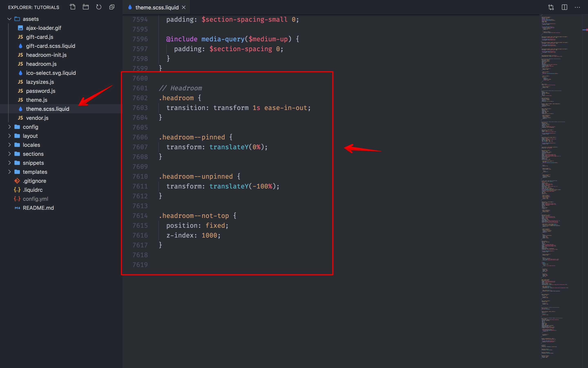Click the '.headroom--pinned' selector
This screenshot has height=368, width=588.
tap(192, 137)
